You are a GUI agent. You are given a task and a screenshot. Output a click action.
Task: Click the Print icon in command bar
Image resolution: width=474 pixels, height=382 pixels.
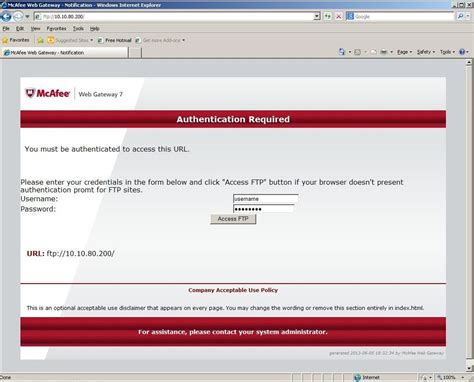[x=384, y=52]
